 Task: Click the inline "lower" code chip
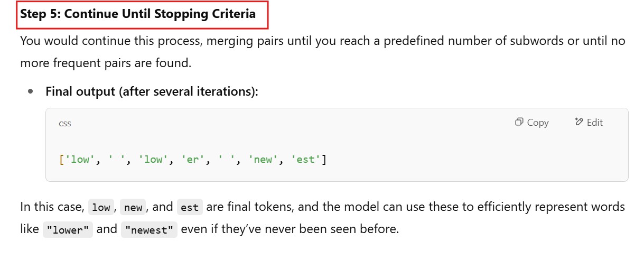coord(68,230)
